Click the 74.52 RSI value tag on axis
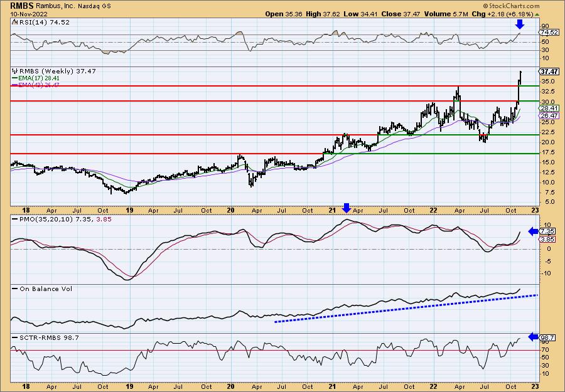Image resolution: width=565 pixels, height=392 pixels. coord(549,33)
